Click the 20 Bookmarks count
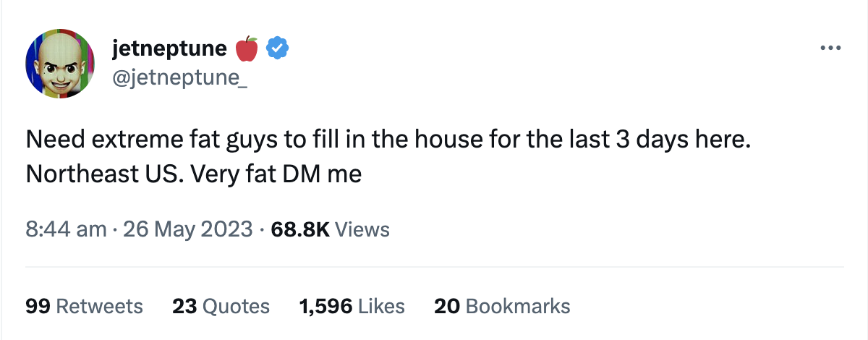 pos(502,306)
